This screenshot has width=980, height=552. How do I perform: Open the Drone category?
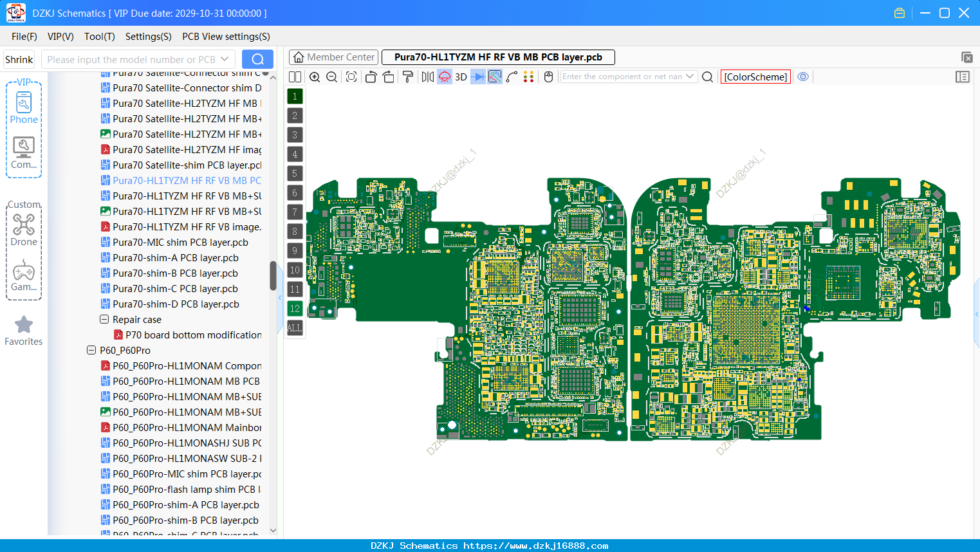pyautogui.click(x=24, y=230)
